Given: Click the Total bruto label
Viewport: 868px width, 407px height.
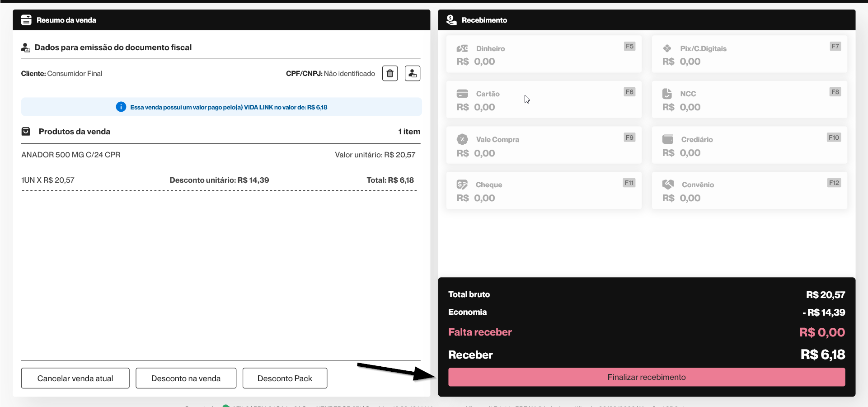Looking at the screenshot, I should [469, 294].
